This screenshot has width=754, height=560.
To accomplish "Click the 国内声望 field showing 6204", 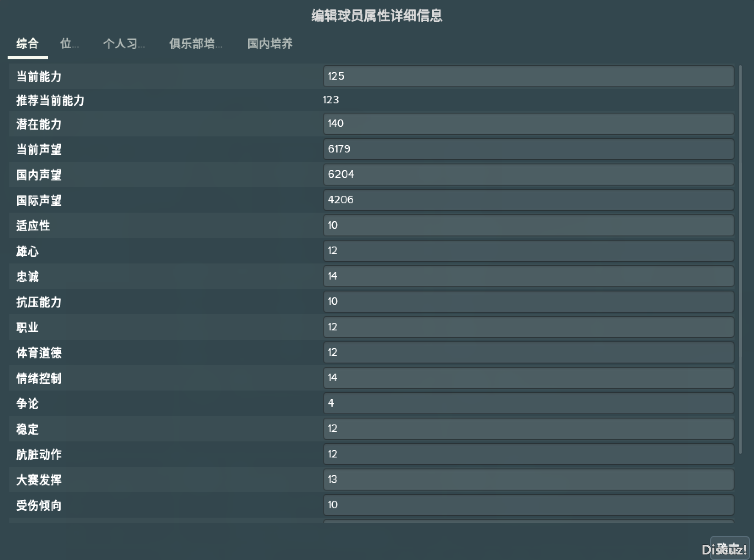I will (528, 175).
